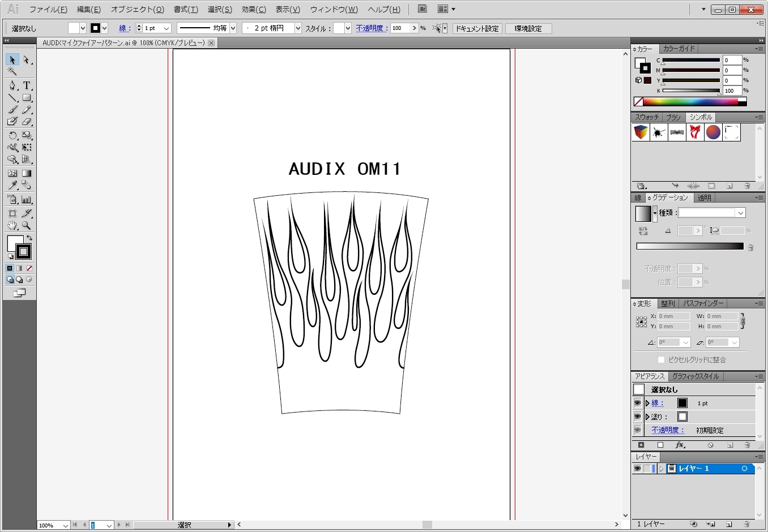This screenshot has width=768, height=532.
Task: Enable ピクセルグリッドに整合 checkbox
Action: click(661, 359)
